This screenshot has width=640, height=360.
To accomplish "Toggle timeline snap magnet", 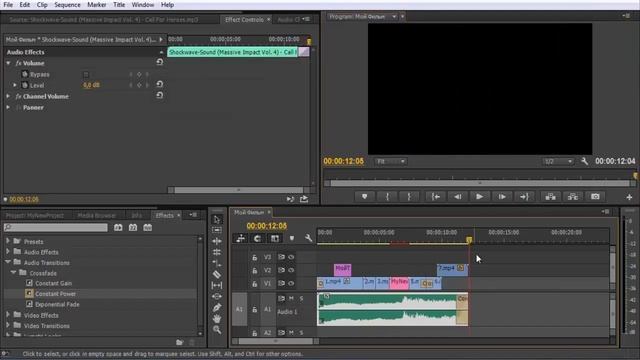I will click(257, 238).
